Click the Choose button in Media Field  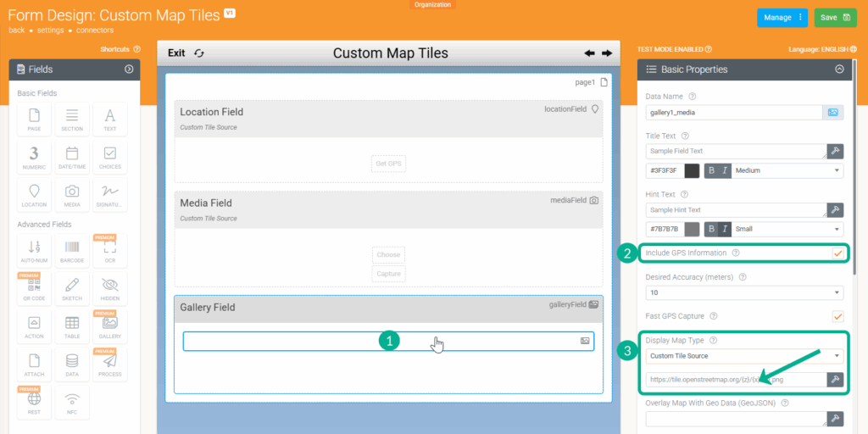[x=388, y=254]
